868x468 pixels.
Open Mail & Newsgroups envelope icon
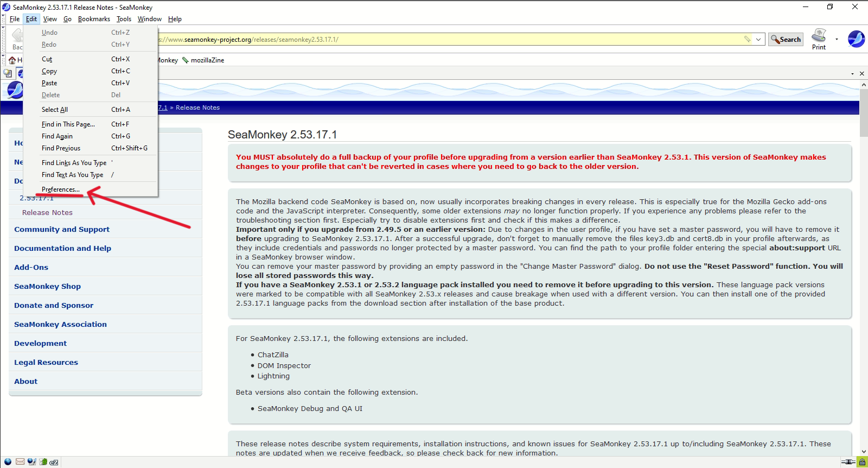pos(20,462)
